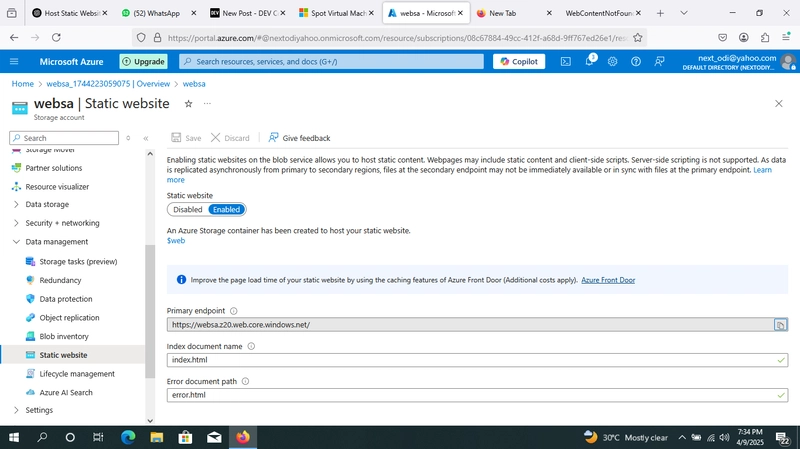This screenshot has width=800, height=449.
Task: Open the Mail app from the taskbar
Action: click(x=214, y=437)
